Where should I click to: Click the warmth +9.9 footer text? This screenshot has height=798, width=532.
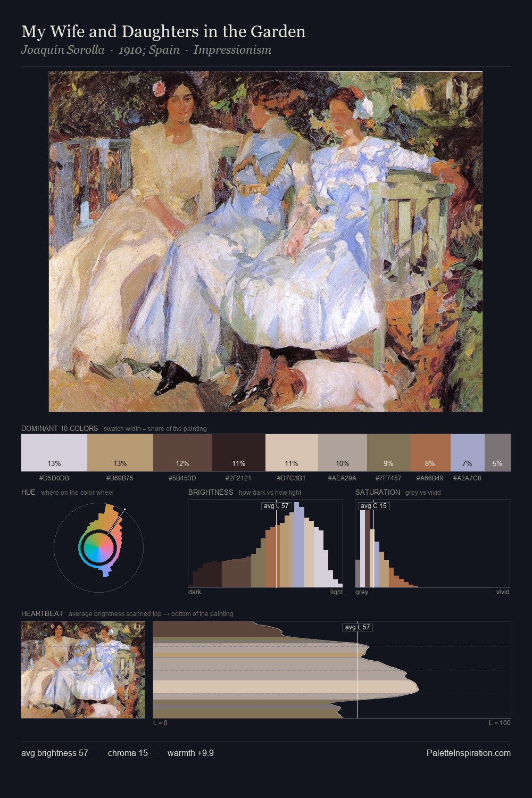[190, 753]
